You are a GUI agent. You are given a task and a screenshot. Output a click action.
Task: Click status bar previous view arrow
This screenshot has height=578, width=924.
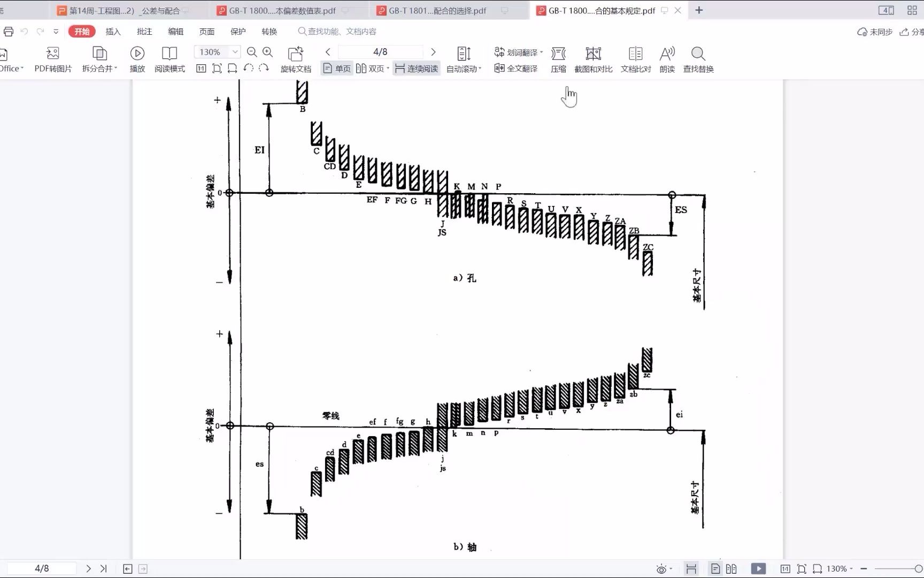click(x=127, y=569)
